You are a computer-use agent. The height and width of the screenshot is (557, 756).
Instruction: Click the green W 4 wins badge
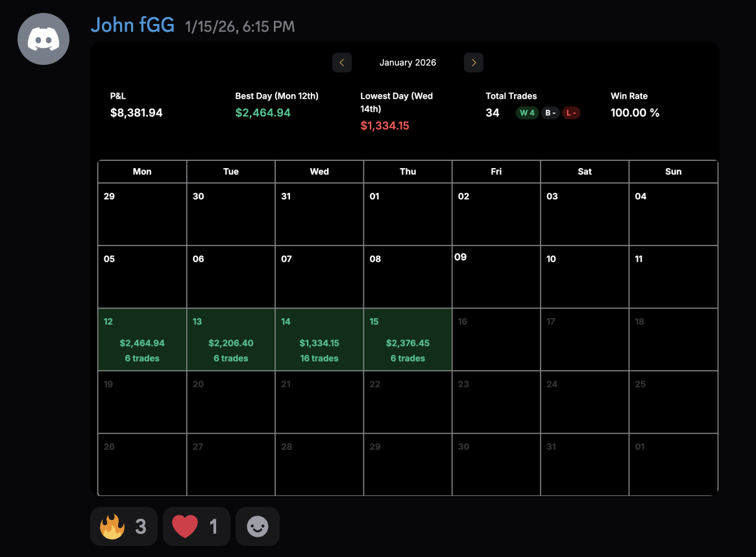527,113
